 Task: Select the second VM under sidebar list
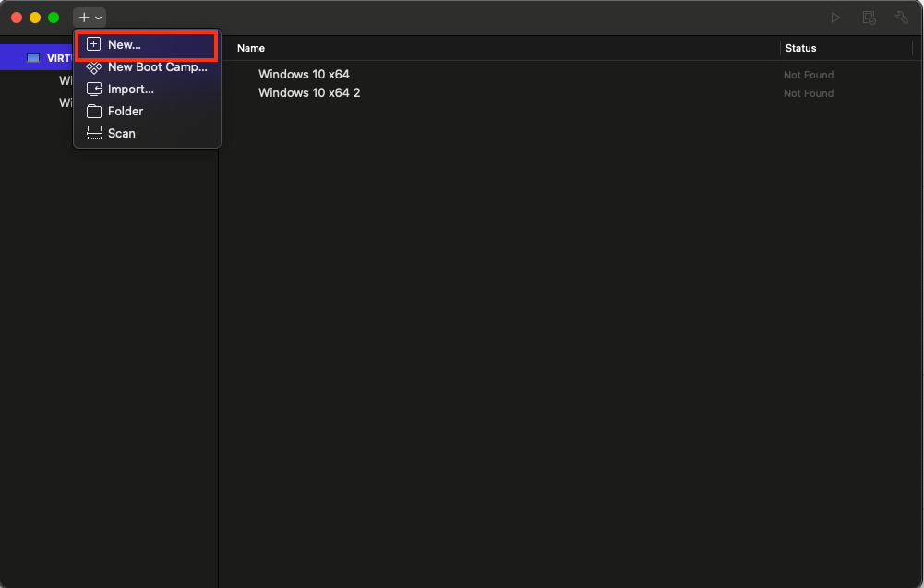pyautogui.click(x=66, y=102)
